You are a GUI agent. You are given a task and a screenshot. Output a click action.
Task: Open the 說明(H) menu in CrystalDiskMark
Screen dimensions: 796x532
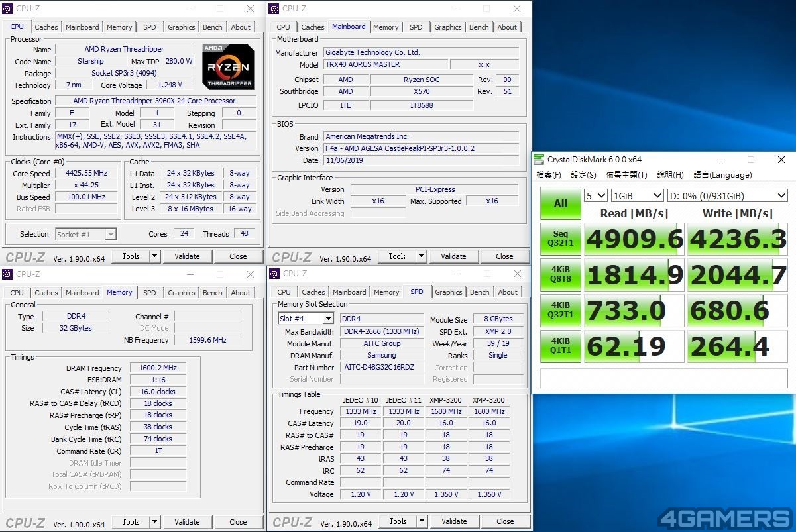coord(670,175)
